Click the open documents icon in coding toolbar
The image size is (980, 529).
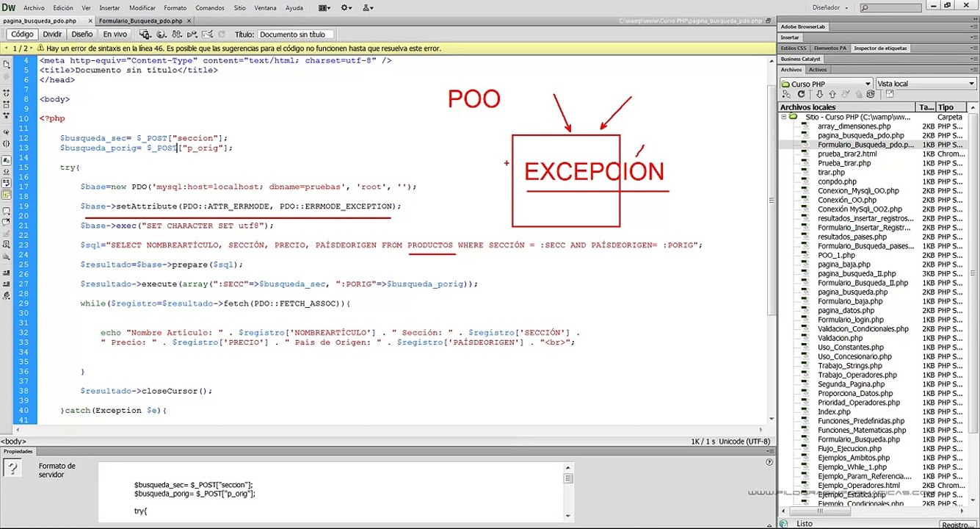click(x=7, y=65)
